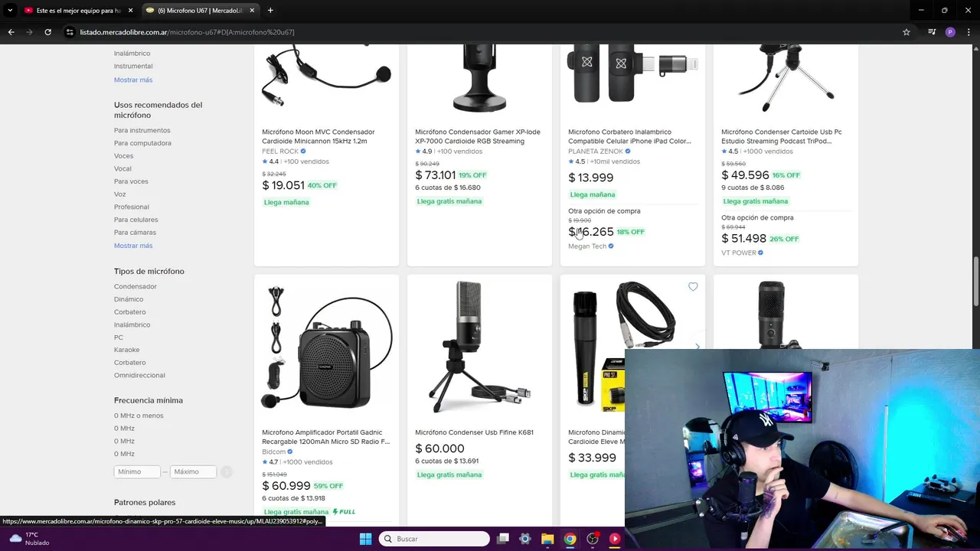Click the Fifine K681 microphone product image
Viewport: 980px width, 551px height.
tap(479, 347)
